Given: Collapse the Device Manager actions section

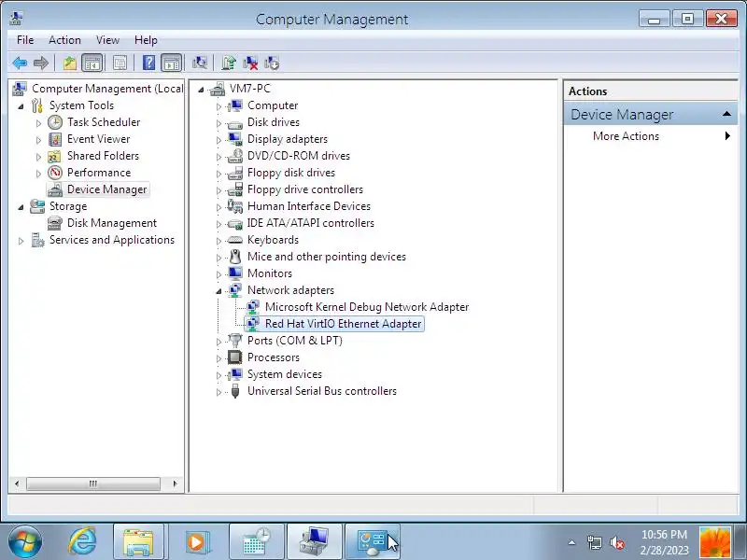Looking at the screenshot, I should pyautogui.click(x=726, y=114).
